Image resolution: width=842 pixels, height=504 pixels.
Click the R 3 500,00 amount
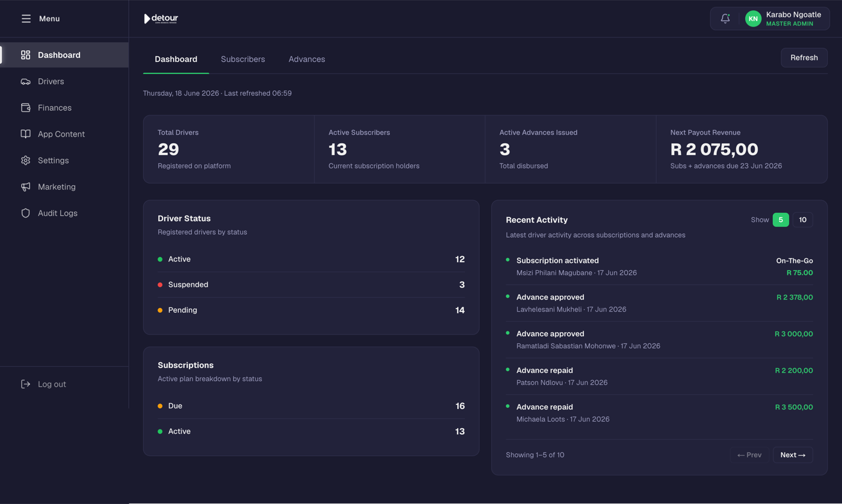[x=794, y=407]
